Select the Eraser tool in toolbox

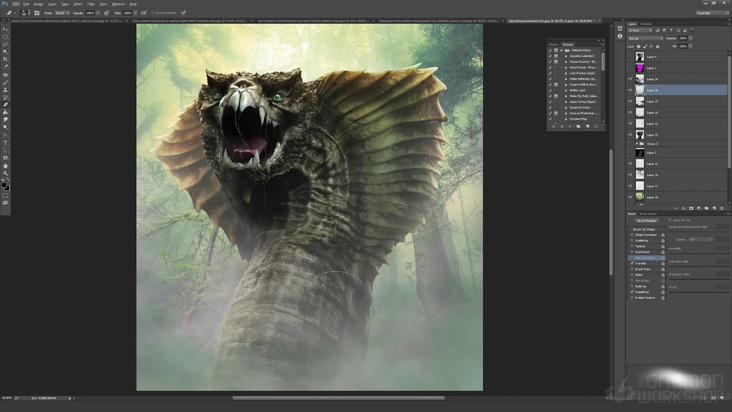[6, 105]
